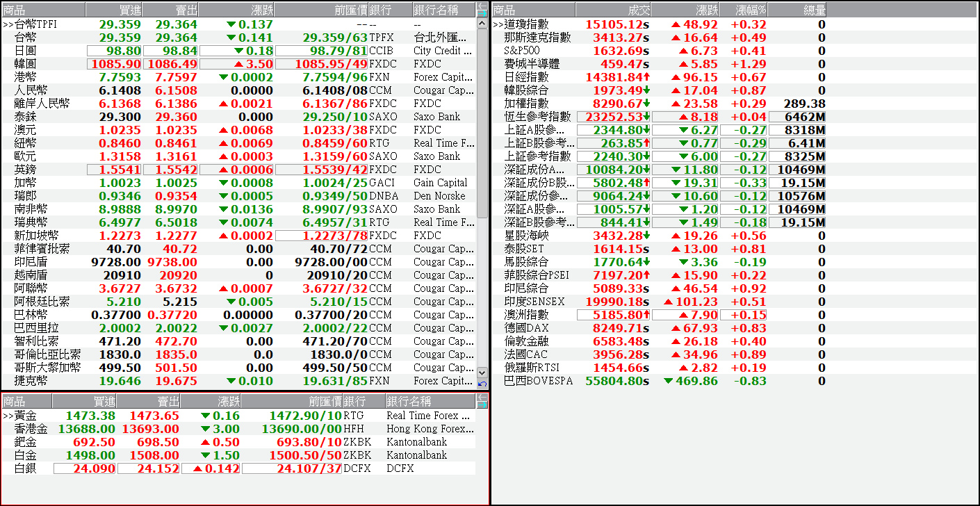This screenshot has width=980, height=506.
Task: Click the 98.79/81 previous price for 日圓
Action: (x=322, y=51)
